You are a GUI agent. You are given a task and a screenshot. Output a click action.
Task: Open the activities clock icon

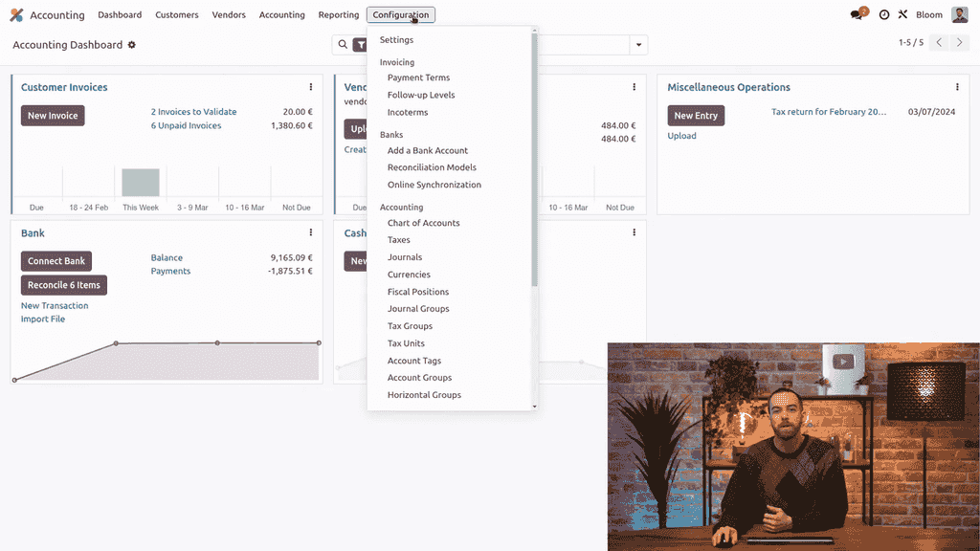pyautogui.click(x=883, y=15)
